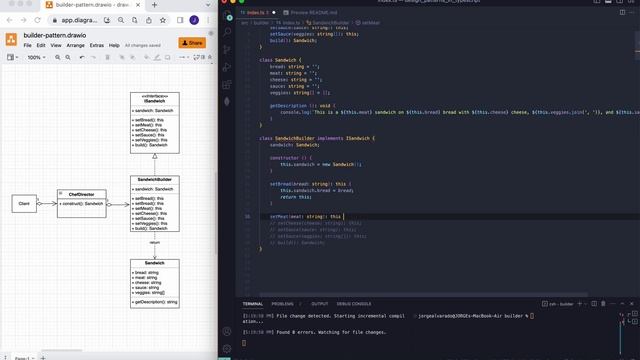
Task: Click the getDescription(): string row in diagram
Action: click(x=155, y=302)
